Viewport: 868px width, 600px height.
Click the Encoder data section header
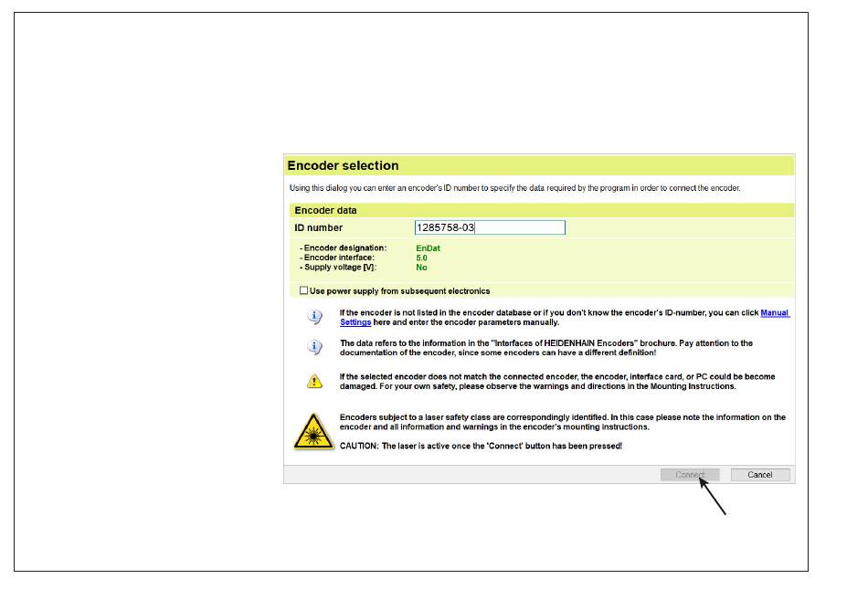[x=542, y=210]
